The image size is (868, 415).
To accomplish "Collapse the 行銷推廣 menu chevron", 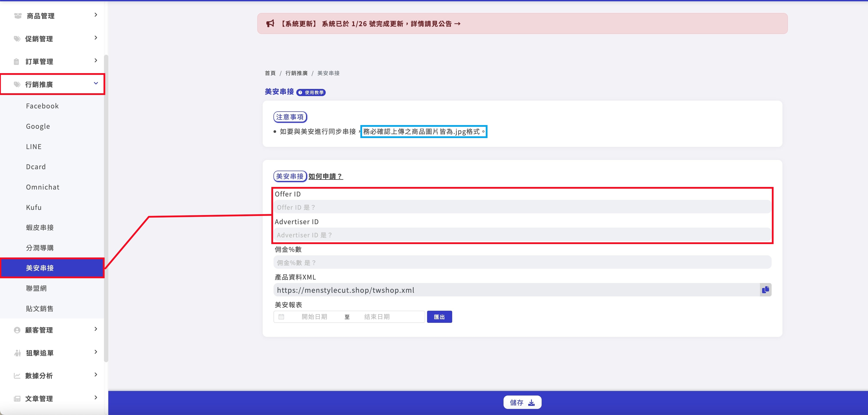I will coord(96,83).
